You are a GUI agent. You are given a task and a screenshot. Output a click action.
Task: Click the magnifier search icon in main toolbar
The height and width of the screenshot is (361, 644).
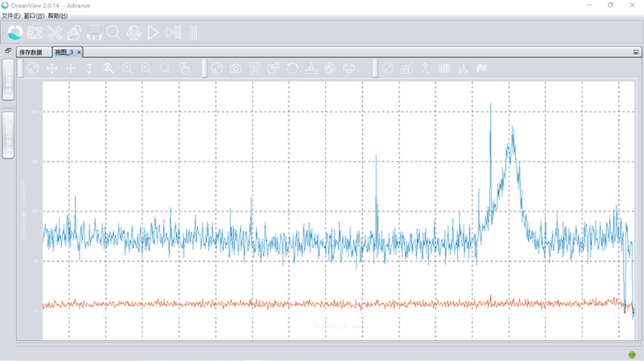pos(114,32)
